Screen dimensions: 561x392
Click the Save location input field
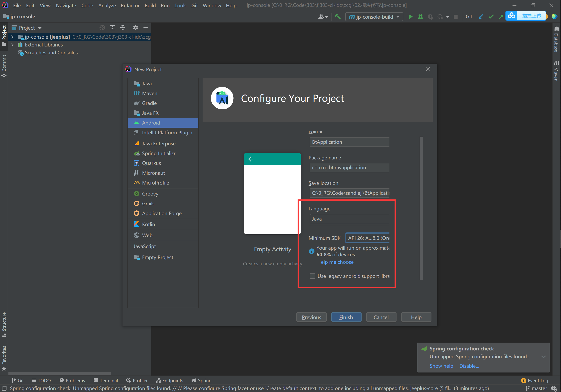(349, 193)
